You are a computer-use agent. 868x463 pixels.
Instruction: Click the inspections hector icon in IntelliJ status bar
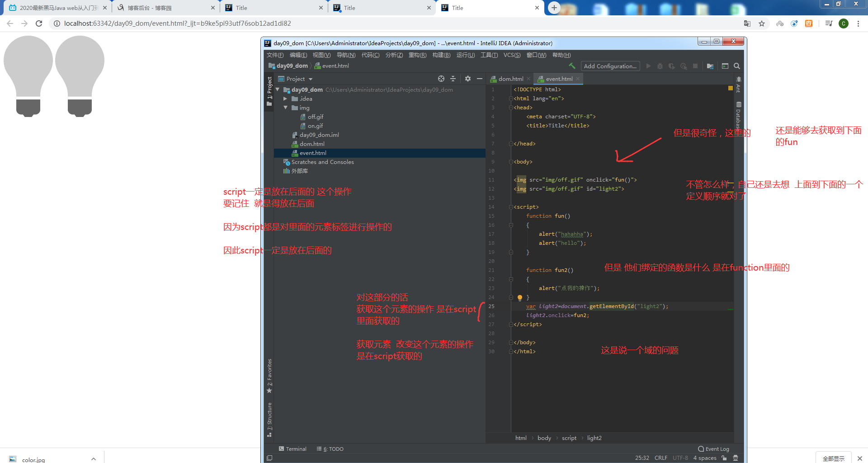(x=736, y=458)
